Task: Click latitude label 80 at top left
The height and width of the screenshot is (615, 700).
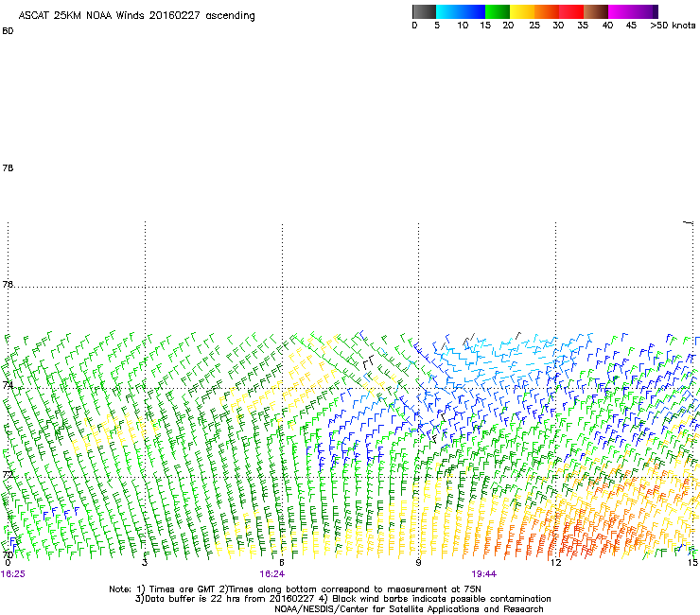Action: (x=8, y=31)
